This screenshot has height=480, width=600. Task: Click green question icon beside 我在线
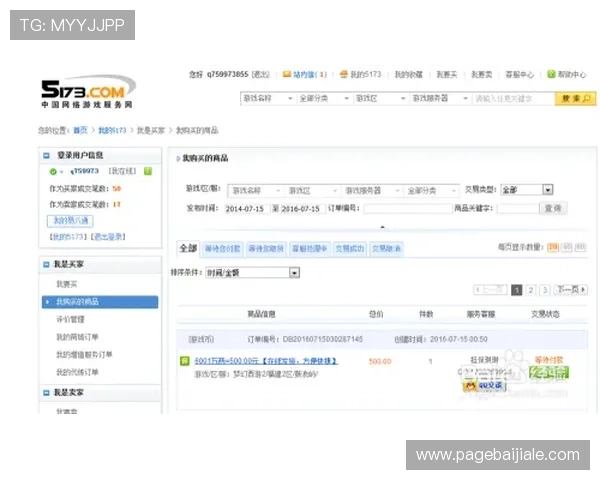click(148, 171)
